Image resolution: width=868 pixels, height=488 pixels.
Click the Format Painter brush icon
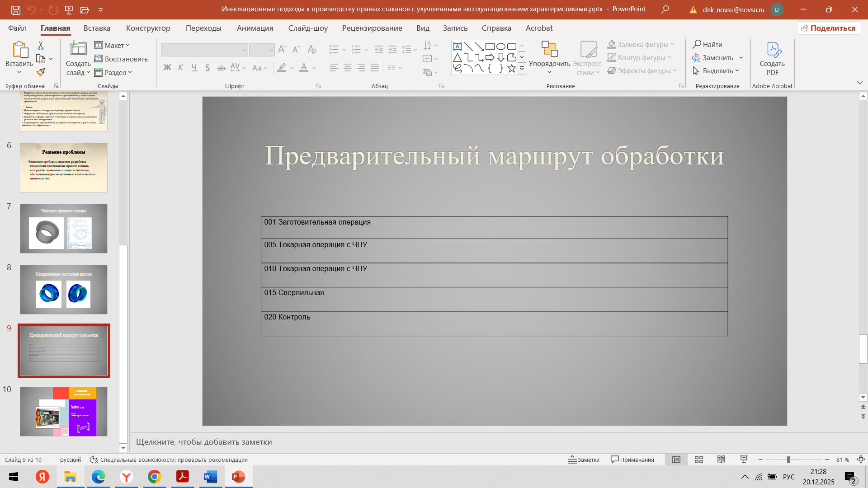pos(41,72)
